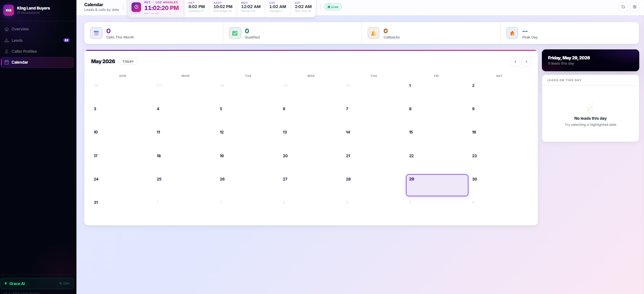
Task: Click the Overview home icon
Action: click(x=7, y=29)
